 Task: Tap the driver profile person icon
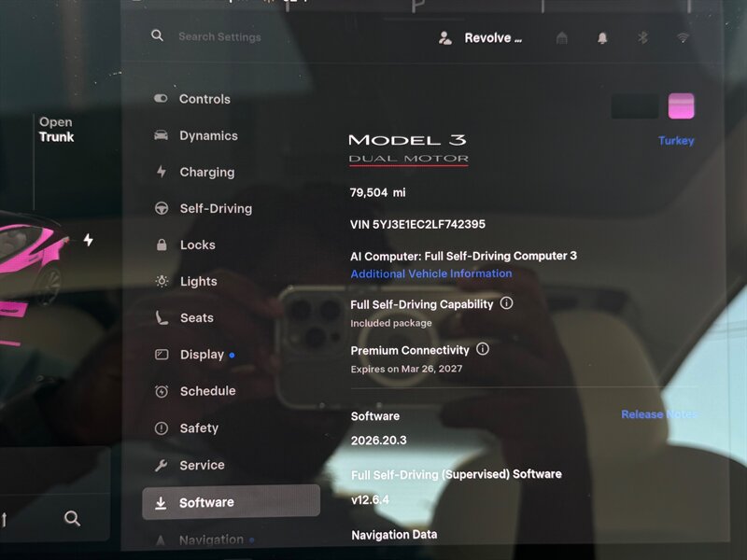445,38
